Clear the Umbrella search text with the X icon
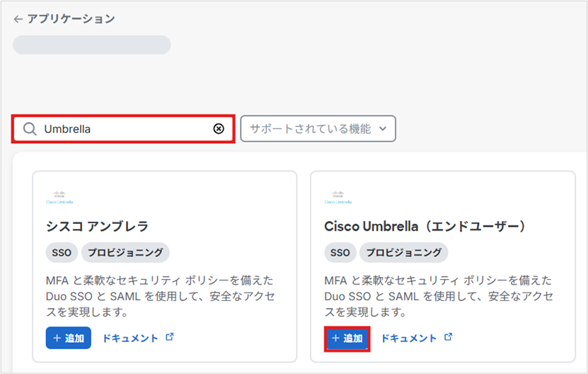Screen dimensions: 588x374 pos(219,129)
